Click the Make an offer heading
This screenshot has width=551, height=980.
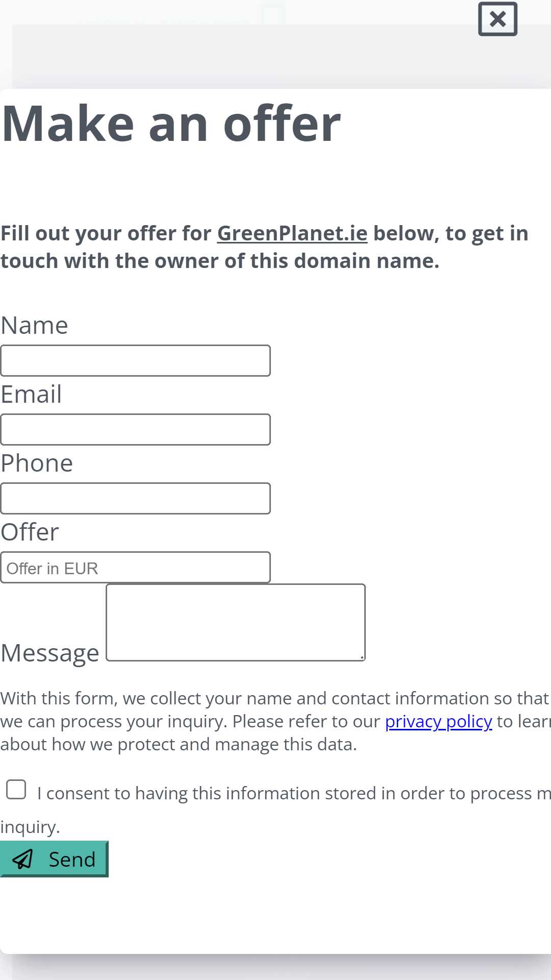[x=171, y=124]
